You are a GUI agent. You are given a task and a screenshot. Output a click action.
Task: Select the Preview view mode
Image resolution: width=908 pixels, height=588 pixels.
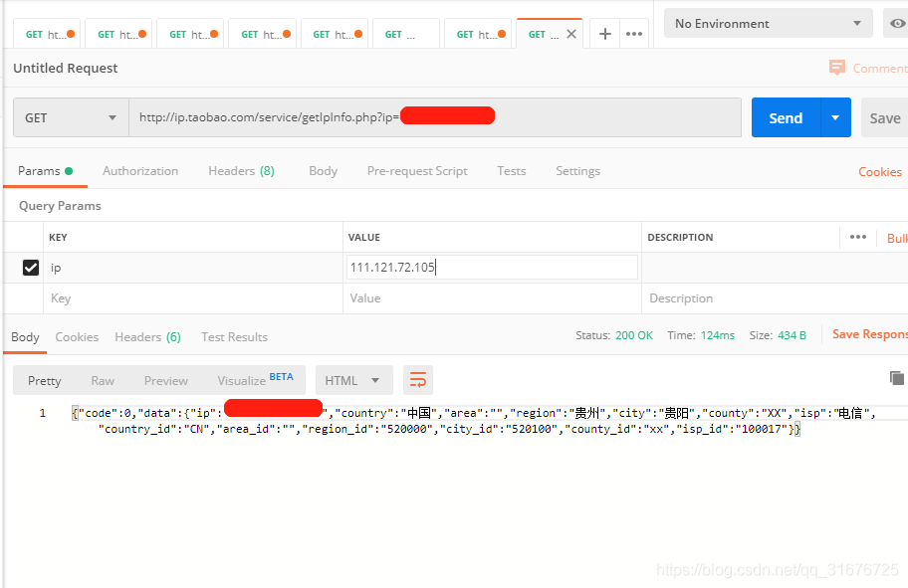165,380
